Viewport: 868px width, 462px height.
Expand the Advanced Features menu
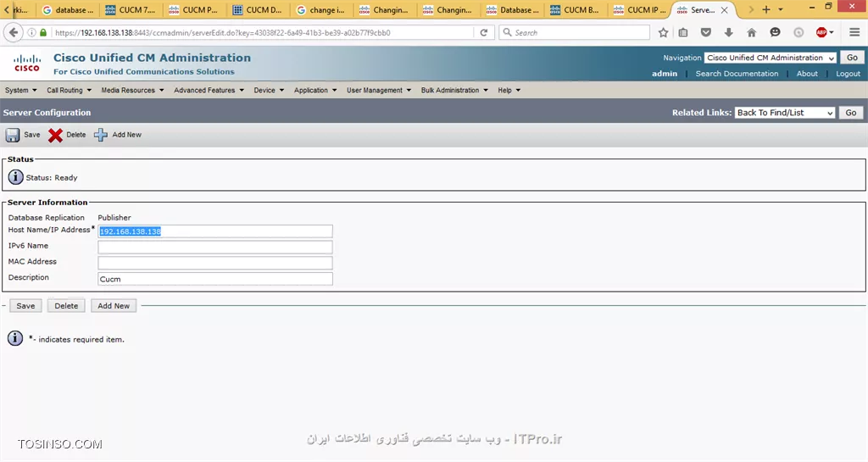click(x=209, y=90)
